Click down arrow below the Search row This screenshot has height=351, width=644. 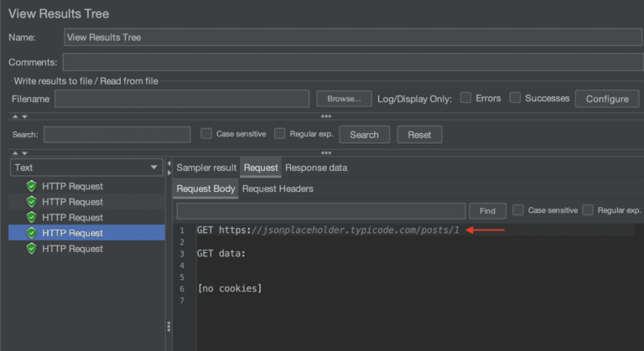point(24,153)
